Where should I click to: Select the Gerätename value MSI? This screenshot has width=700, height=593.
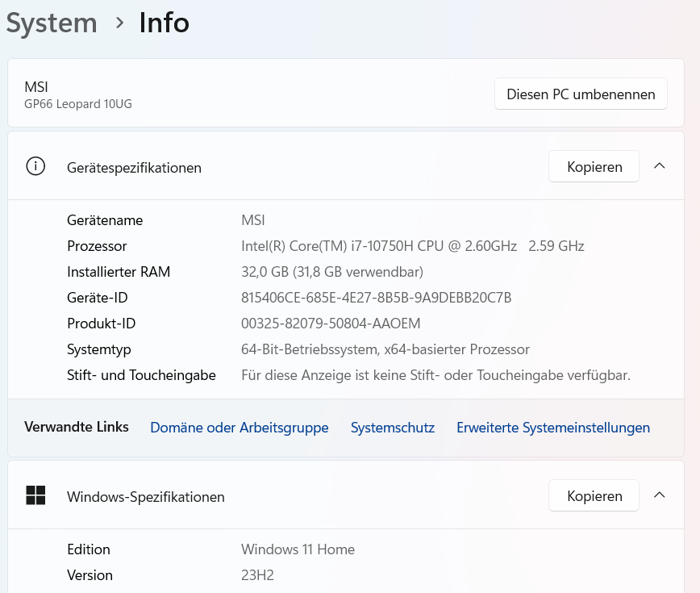pos(253,220)
